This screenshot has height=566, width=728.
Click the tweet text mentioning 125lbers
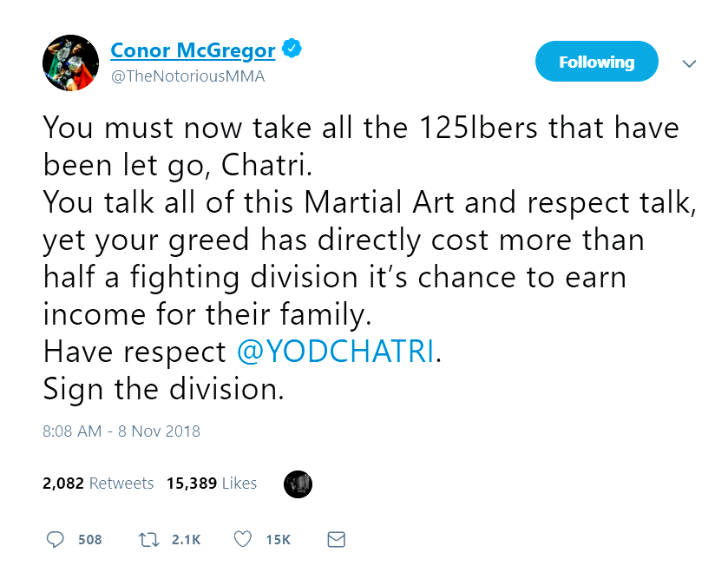pos(361,128)
